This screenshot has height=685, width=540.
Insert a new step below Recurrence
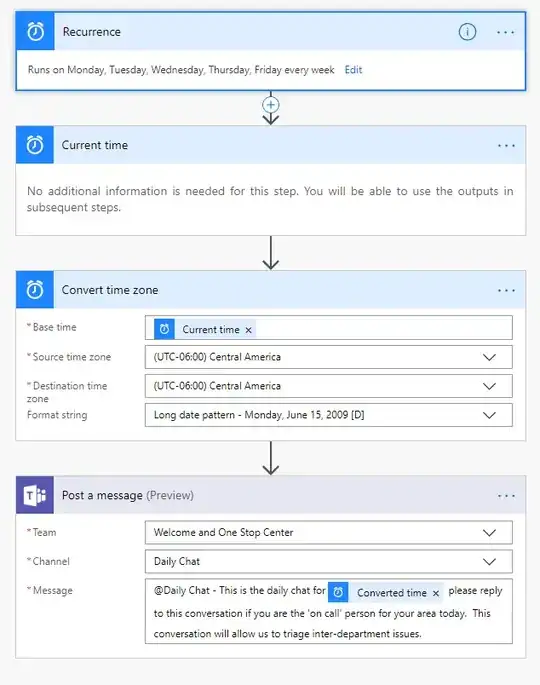tap(270, 105)
